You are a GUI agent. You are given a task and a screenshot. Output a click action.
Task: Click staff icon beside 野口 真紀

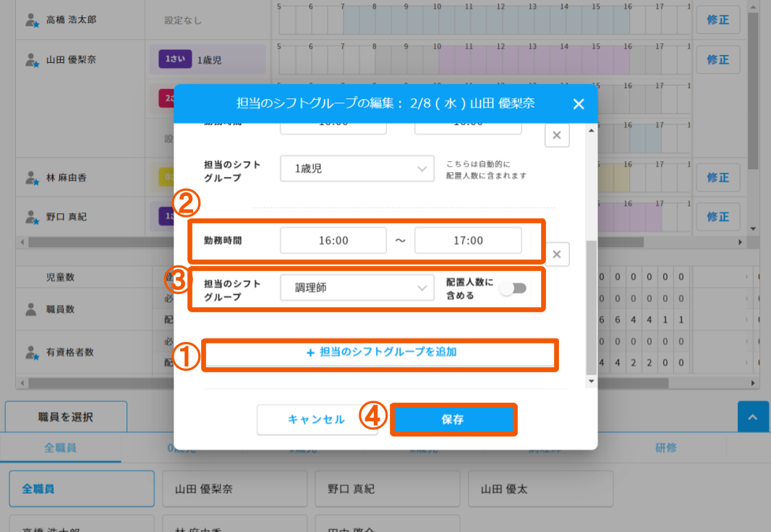point(31,216)
